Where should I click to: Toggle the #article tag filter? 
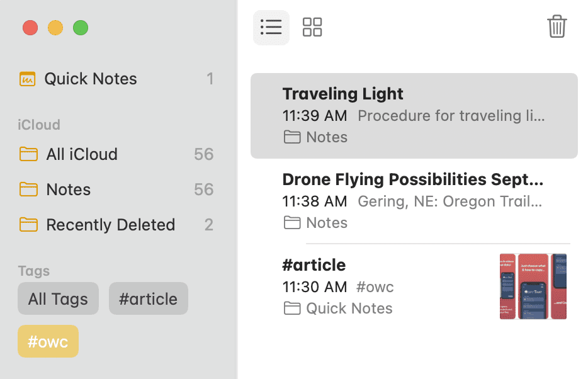click(148, 298)
